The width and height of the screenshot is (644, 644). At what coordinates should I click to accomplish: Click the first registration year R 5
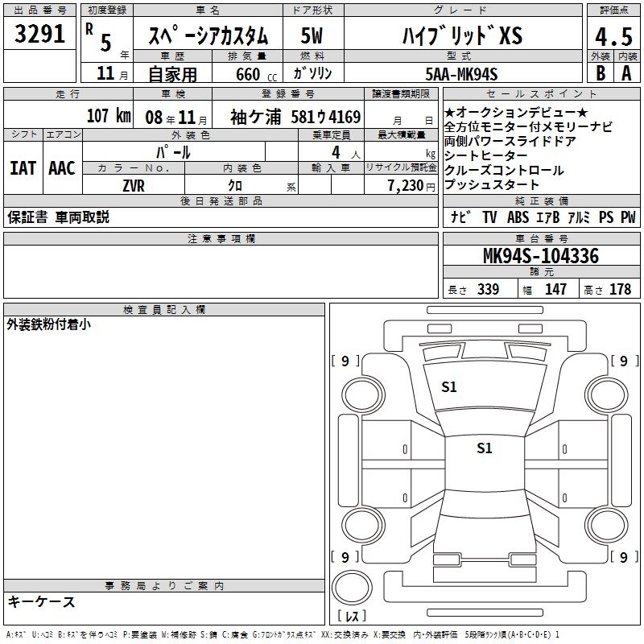point(99,37)
